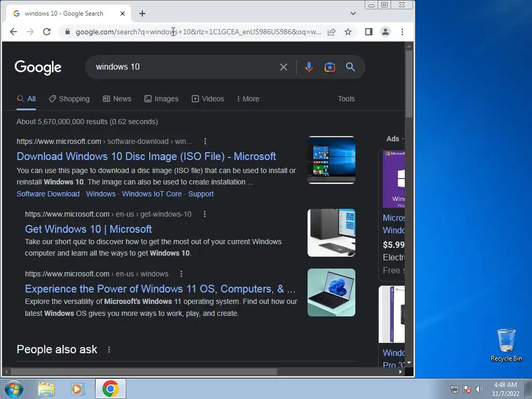Switch to the Shopping tab
This screenshot has height=399, width=532.
(70, 99)
